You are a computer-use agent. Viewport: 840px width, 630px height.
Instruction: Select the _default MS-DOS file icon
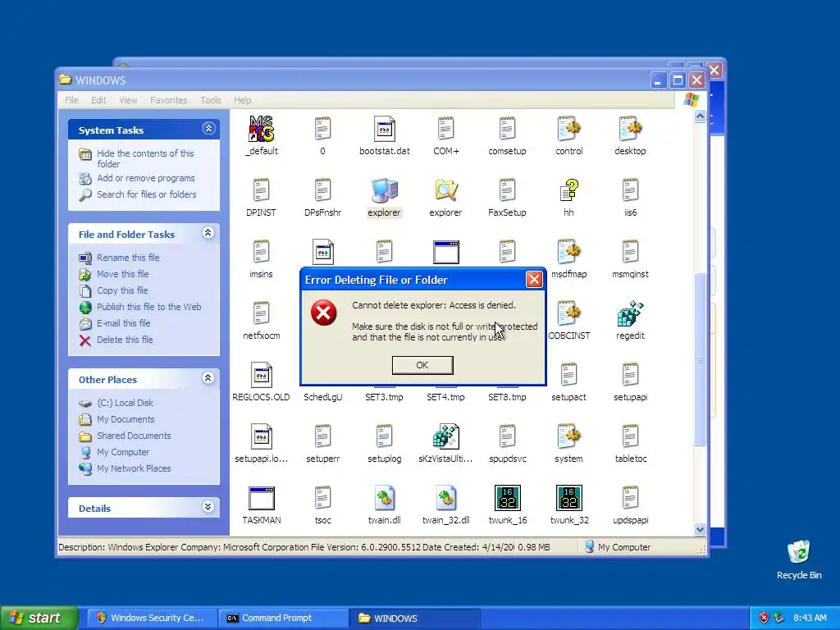coord(262,129)
